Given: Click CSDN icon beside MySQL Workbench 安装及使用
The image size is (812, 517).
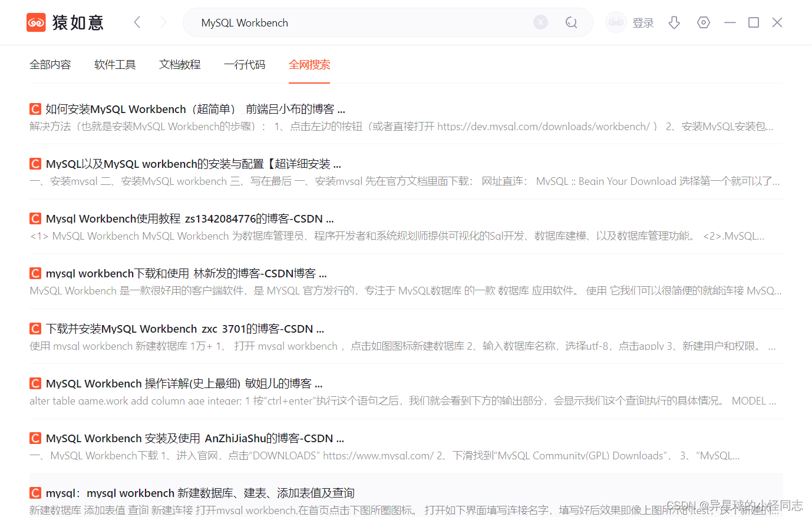Looking at the screenshot, I should pos(35,438).
